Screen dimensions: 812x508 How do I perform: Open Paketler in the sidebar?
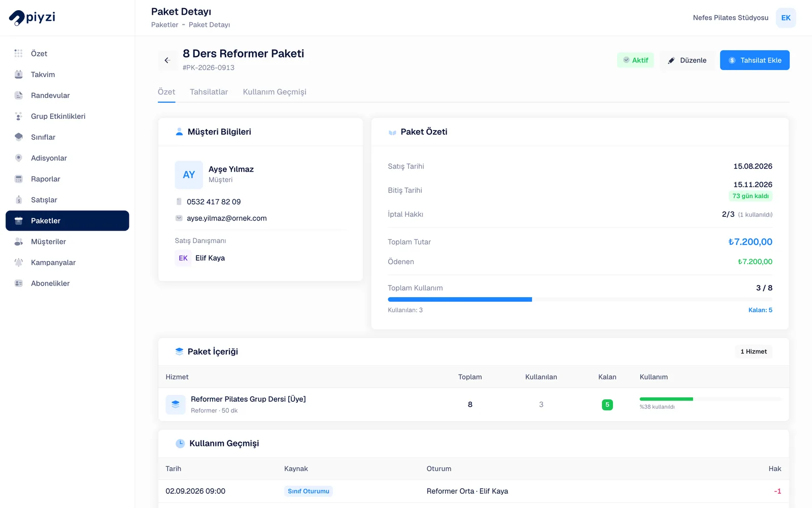[x=67, y=220]
